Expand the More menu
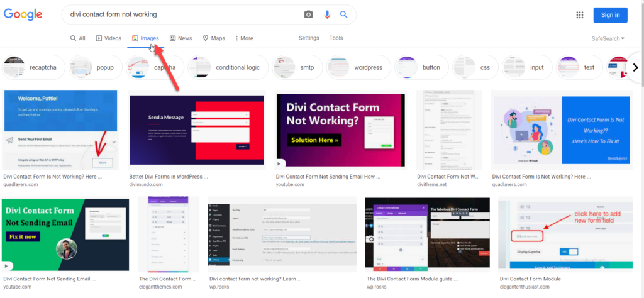The width and height of the screenshot is (644, 298). (244, 38)
